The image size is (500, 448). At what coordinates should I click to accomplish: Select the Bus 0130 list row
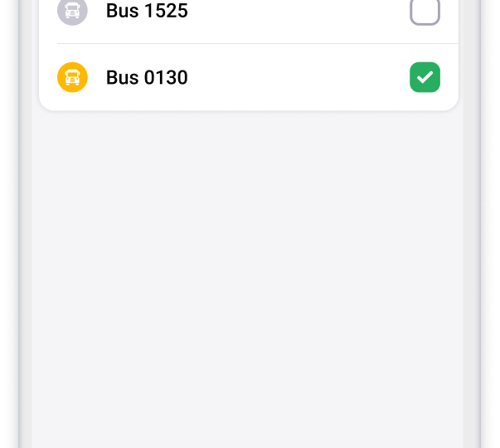tap(249, 77)
